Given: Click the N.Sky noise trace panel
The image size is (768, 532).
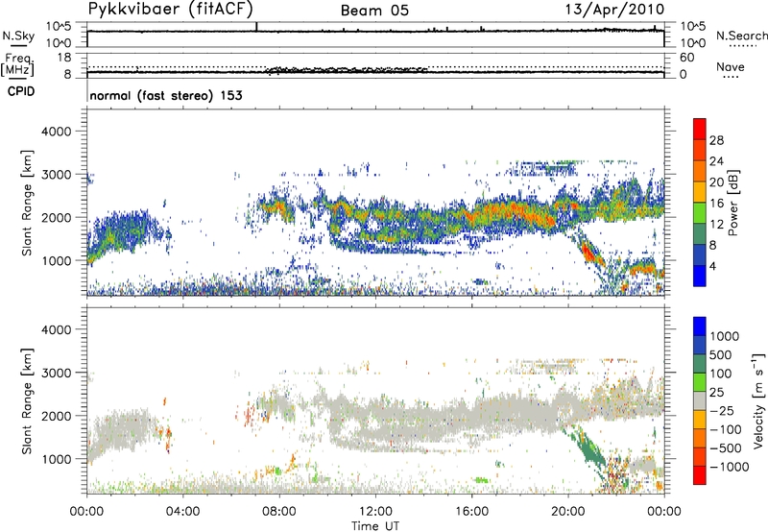Looking at the screenshot, I should pos(375,35).
